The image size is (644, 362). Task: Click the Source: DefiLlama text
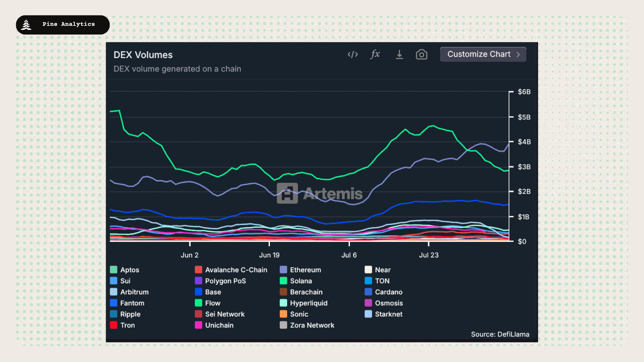(x=500, y=334)
